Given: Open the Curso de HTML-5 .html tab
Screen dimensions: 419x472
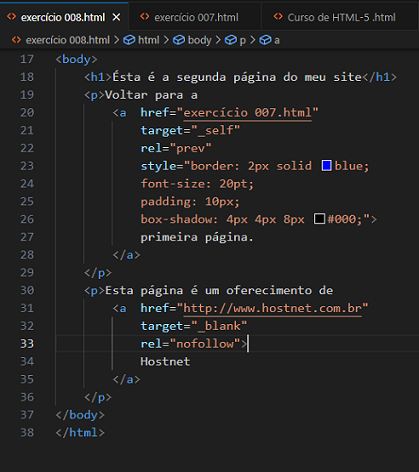Looking at the screenshot, I should 341,17.
